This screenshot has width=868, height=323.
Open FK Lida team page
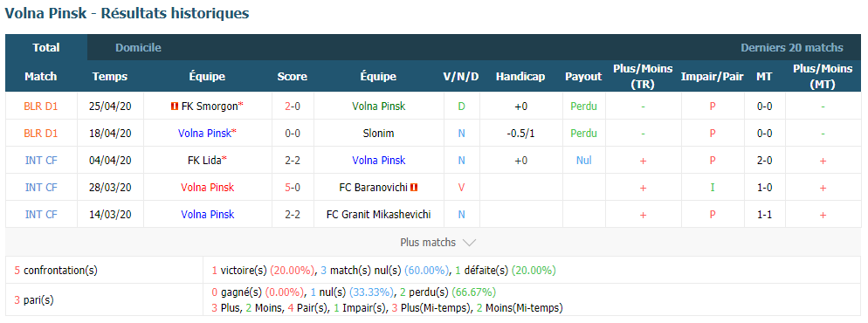tap(204, 161)
